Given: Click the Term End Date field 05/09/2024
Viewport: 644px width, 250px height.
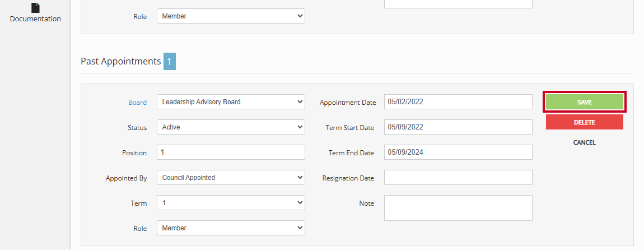Looking at the screenshot, I should 458,152.
